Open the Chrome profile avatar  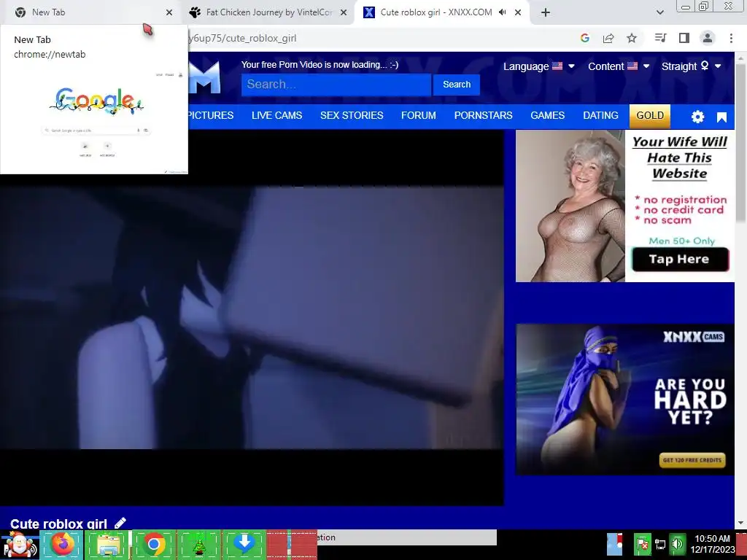708,38
